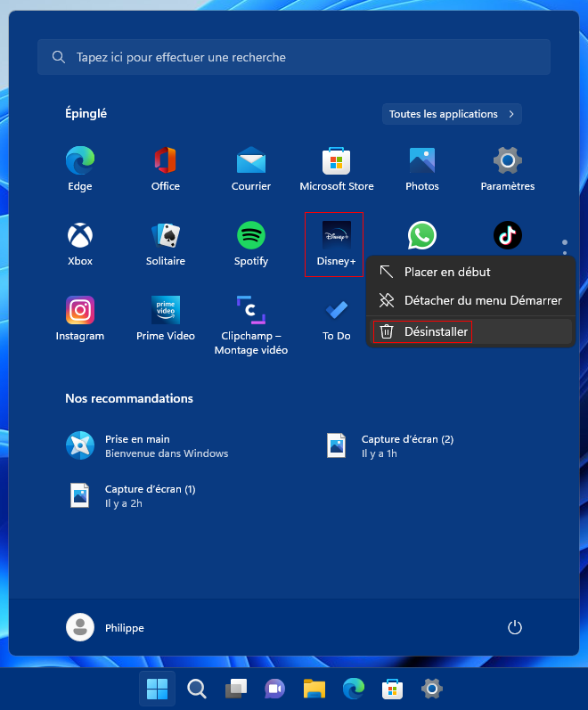Viewport: 588px width, 710px height.
Task: Click the Windows Start button in taskbar
Action: click(157, 689)
